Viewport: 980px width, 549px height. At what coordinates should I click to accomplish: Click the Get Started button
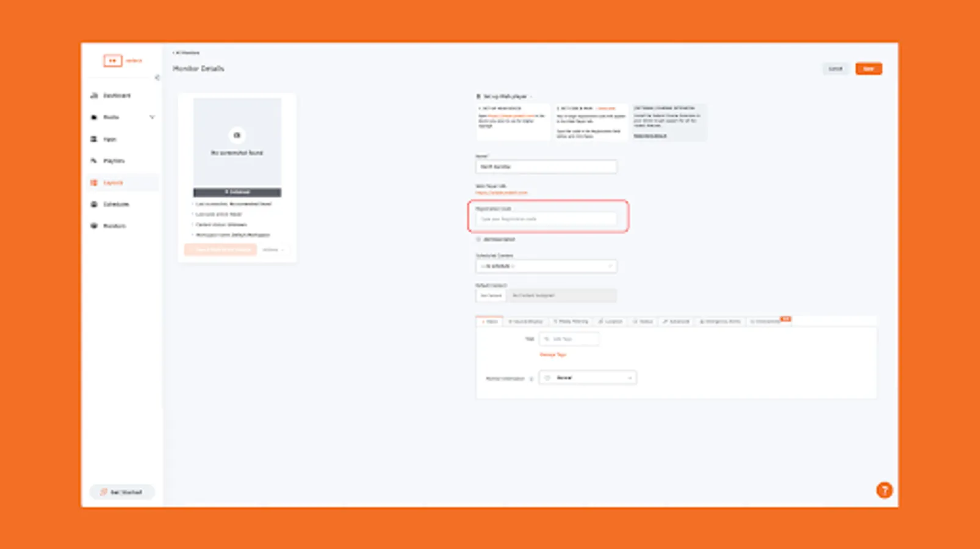pos(122,492)
